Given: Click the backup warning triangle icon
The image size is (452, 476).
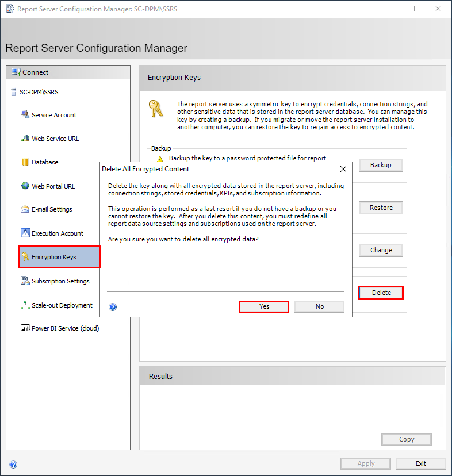Looking at the screenshot, I should click(x=160, y=159).
